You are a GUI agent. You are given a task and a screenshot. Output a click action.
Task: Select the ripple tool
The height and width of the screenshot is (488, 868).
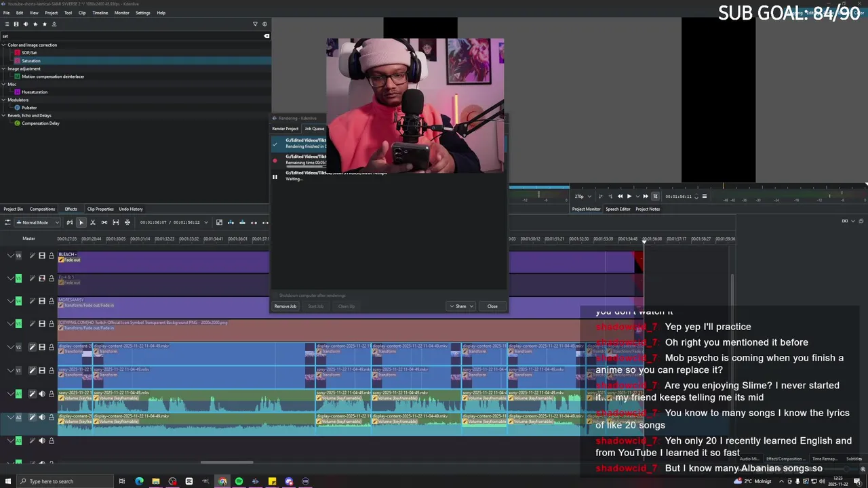(127, 222)
